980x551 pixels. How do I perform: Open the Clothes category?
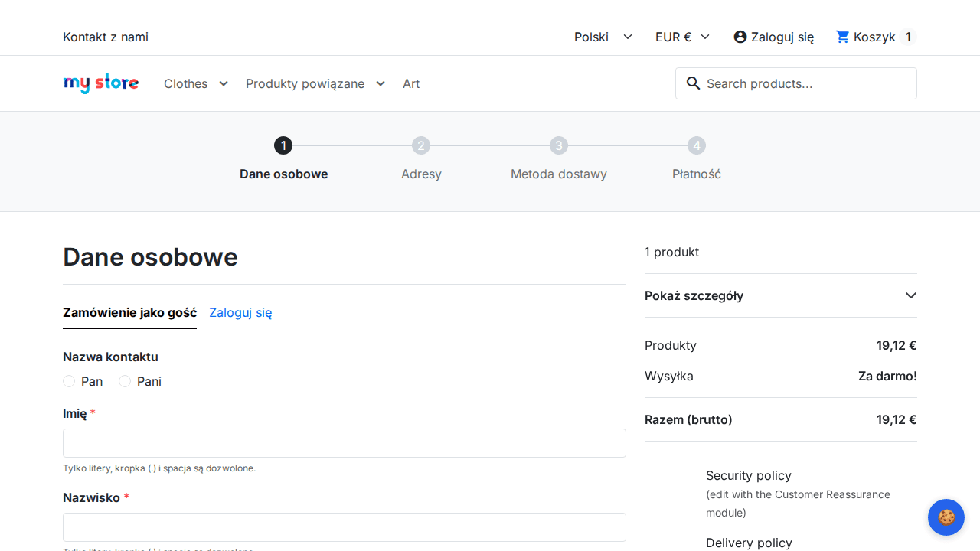185,83
